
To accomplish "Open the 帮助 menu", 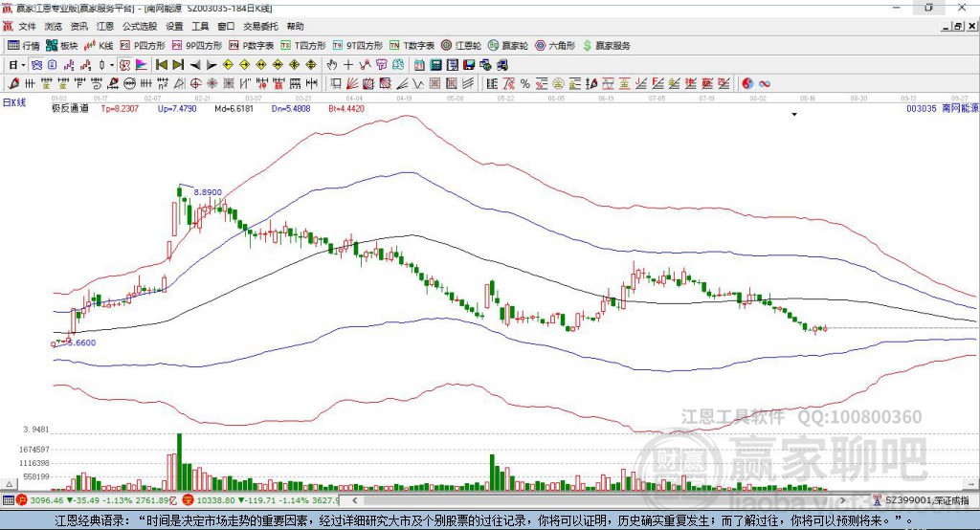I will coord(295,26).
